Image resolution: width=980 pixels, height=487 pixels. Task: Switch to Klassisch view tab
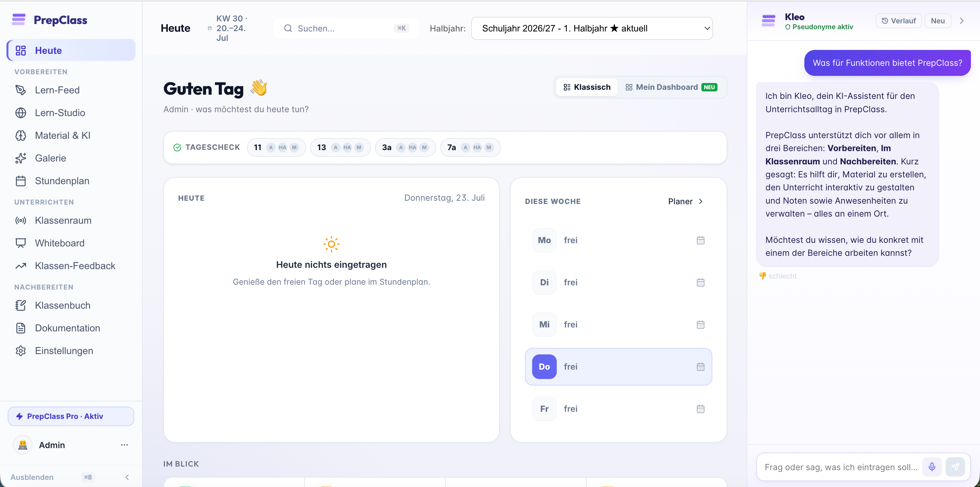[587, 87]
